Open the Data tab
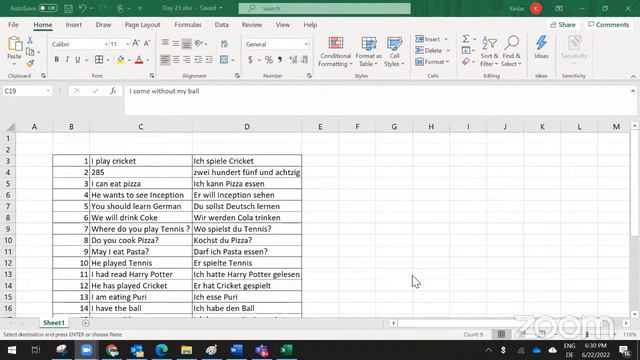The image size is (640, 360). 222,25
